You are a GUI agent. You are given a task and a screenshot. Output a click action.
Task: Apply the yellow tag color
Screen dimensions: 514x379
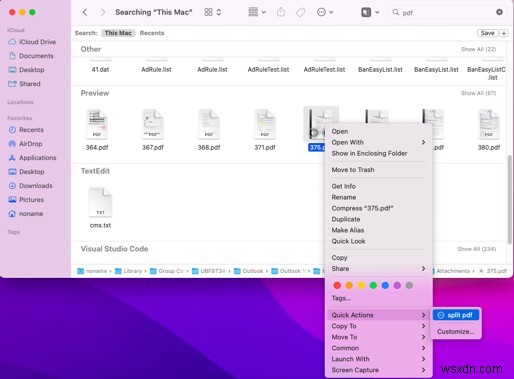tap(361, 285)
